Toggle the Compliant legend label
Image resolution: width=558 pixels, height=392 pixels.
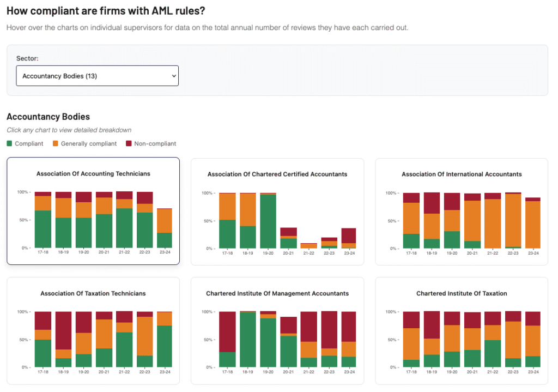click(29, 143)
